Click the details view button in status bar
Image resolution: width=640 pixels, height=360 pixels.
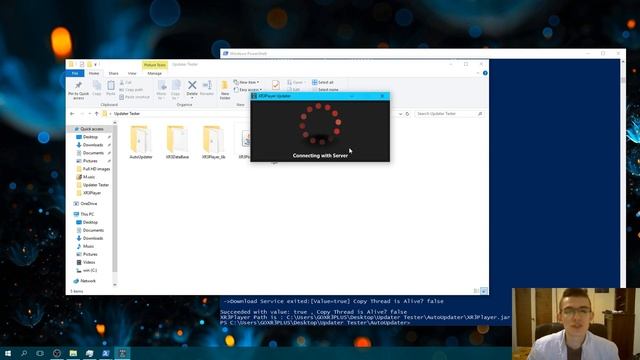coord(476,291)
